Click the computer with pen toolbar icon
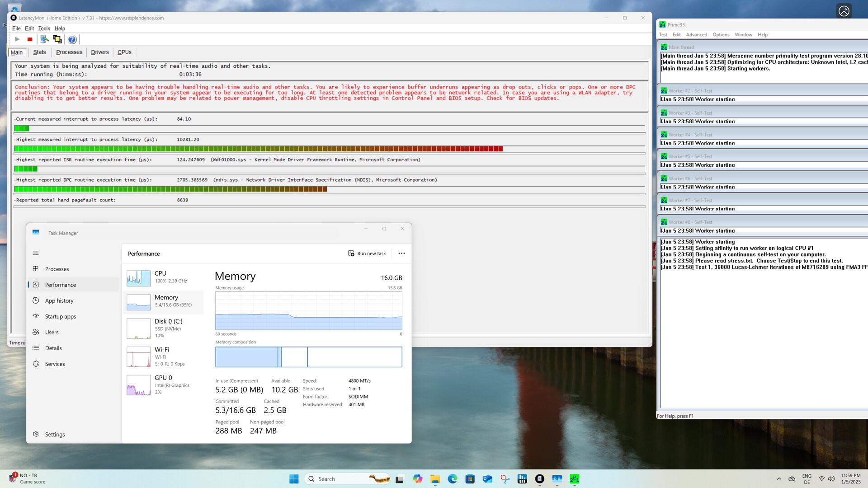This screenshot has width=868, height=488. [x=44, y=39]
